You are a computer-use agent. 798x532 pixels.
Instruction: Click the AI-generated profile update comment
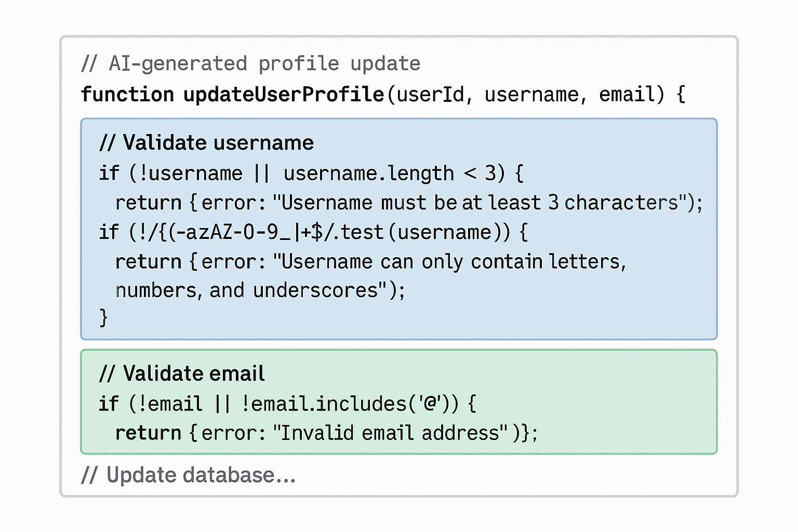[251, 64]
